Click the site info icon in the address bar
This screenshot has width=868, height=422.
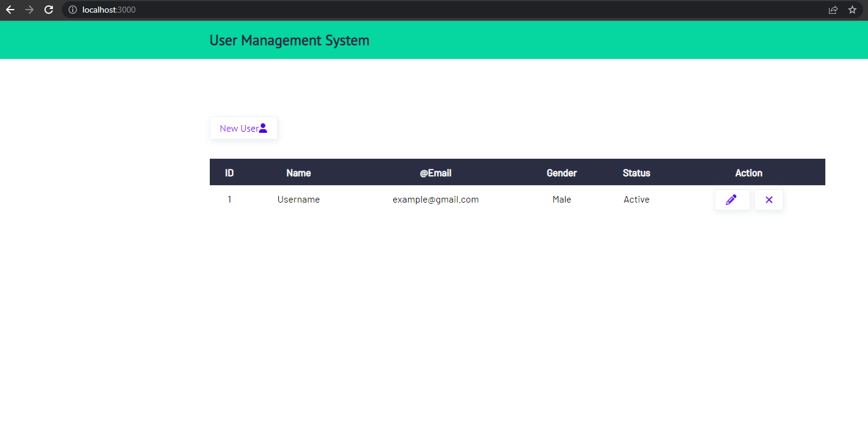[x=72, y=10]
